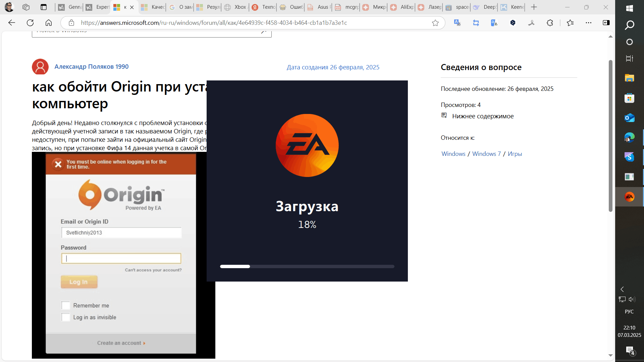Click the Edge icon on taskbar
Image resolution: width=644 pixels, height=362 pixels.
click(x=630, y=137)
